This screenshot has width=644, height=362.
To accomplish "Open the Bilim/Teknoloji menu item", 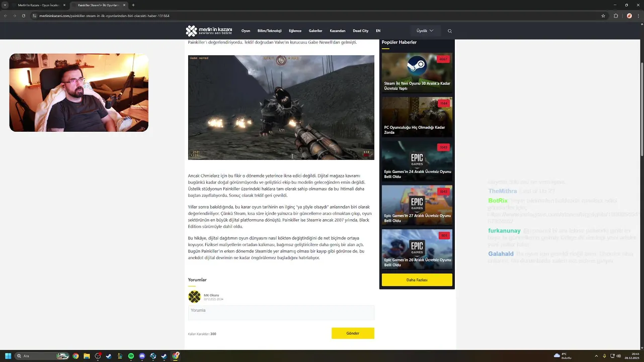I will 269,31.
